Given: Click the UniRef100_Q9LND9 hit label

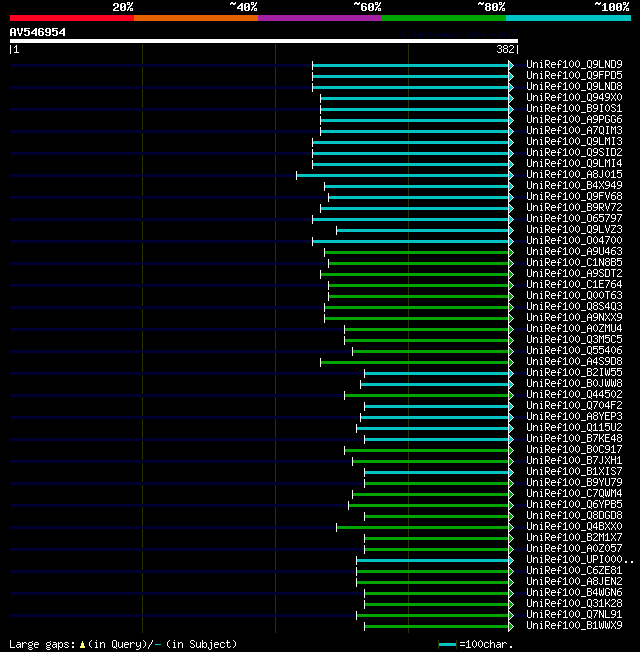Looking at the screenshot, I should [x=574, y=64].
